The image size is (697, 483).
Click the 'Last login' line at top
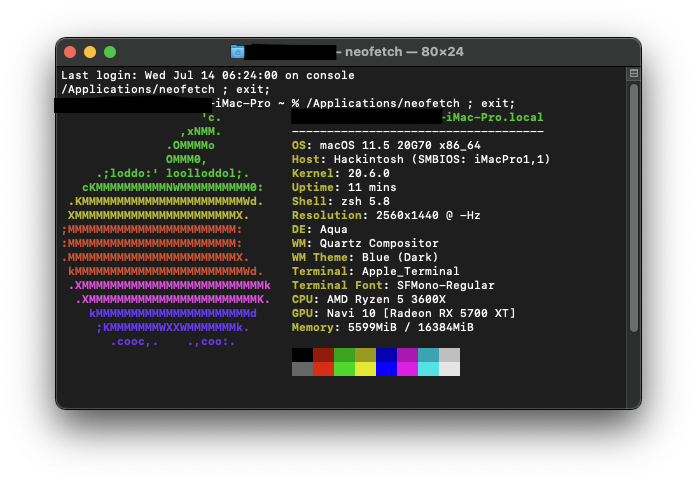click(207, 75)
